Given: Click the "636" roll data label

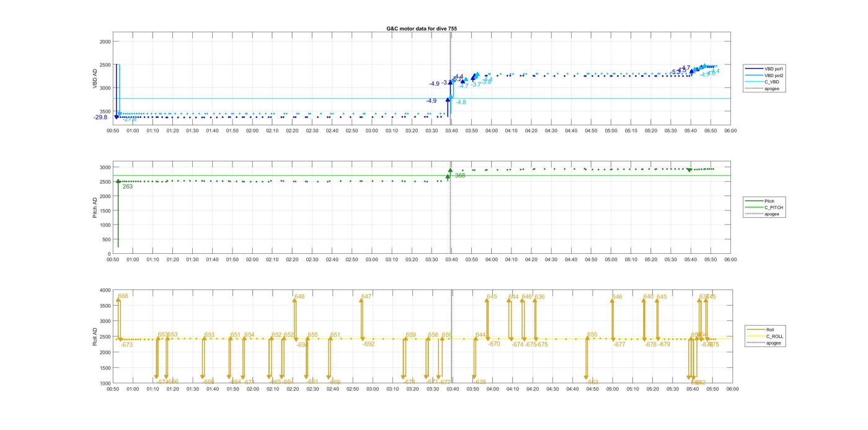Looking at the screenshot, I should click(x=539, y=297).
